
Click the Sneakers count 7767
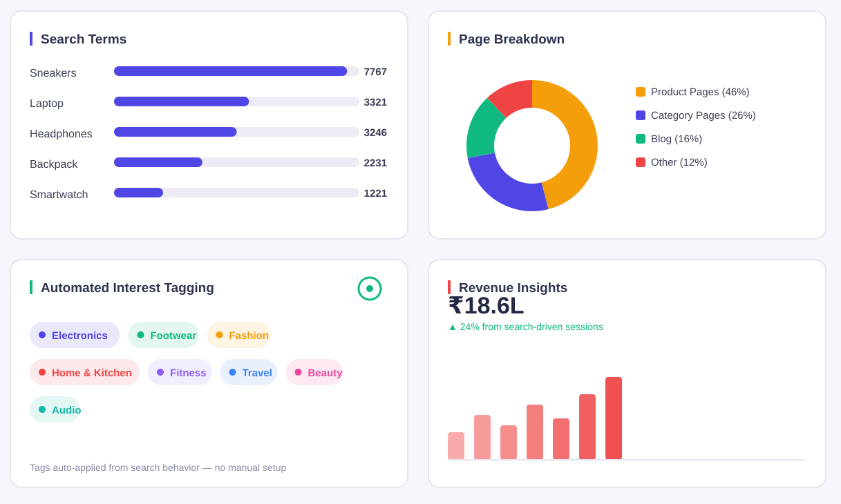coord(375,72)
